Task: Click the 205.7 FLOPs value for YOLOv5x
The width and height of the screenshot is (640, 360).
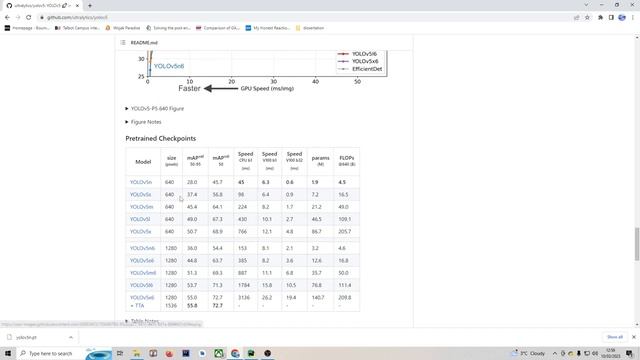Action: click(344, 231)
